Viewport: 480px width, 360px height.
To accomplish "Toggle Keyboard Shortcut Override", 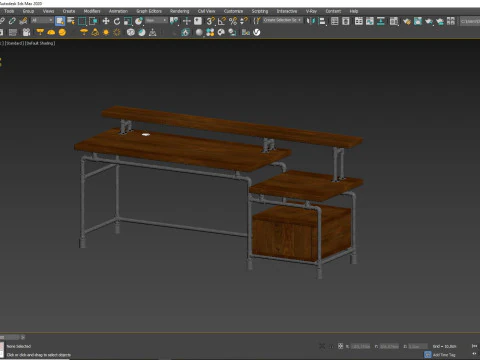I will click(x=198, y=21).
